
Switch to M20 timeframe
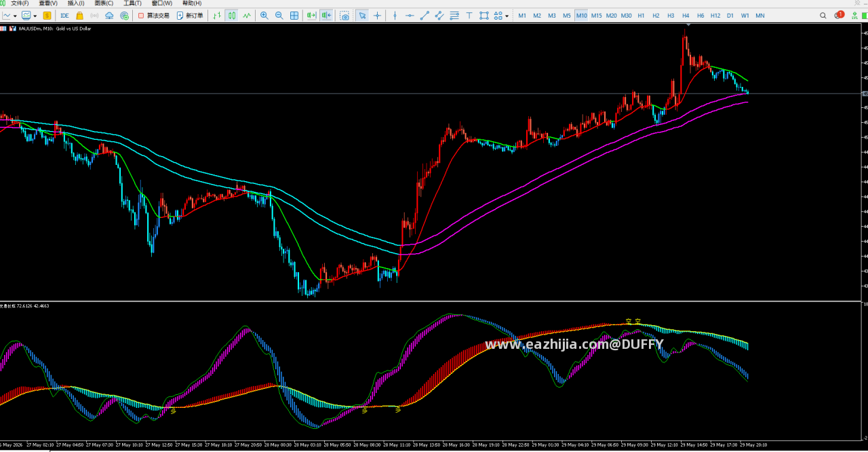click(611, 16)
